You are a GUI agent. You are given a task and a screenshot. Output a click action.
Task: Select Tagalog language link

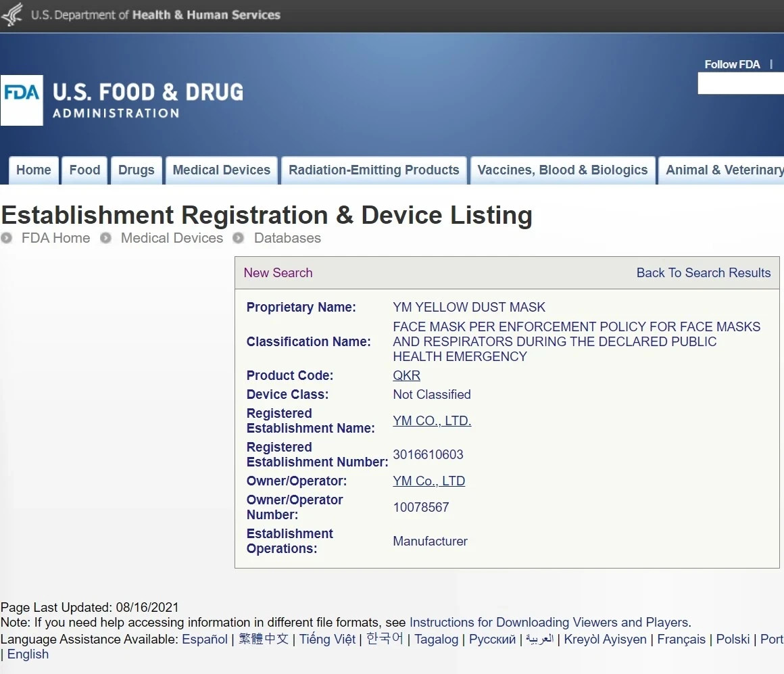tap(436, 640)
